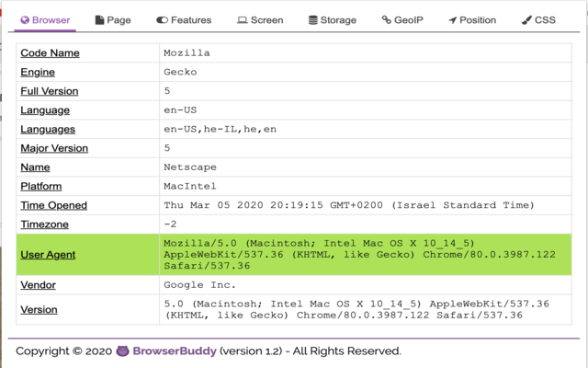Click the Netscape name value
This screenshot has height=368, width=588.
(x=190, y=167)
